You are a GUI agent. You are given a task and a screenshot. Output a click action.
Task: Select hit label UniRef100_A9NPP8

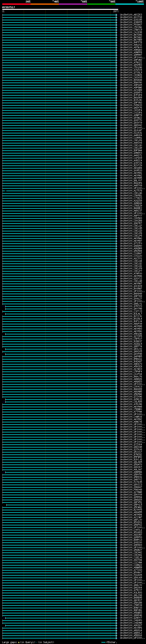pyautogui.click(x=131, y=52)
